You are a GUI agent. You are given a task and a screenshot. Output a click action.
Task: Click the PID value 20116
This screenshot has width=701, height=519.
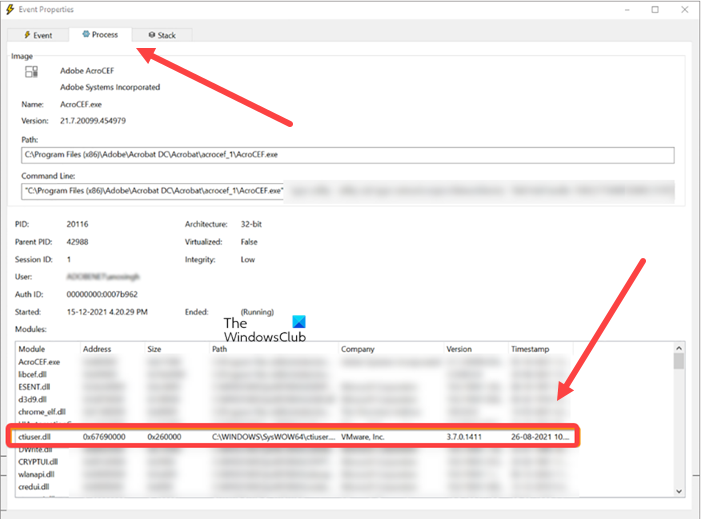point(77,224)
